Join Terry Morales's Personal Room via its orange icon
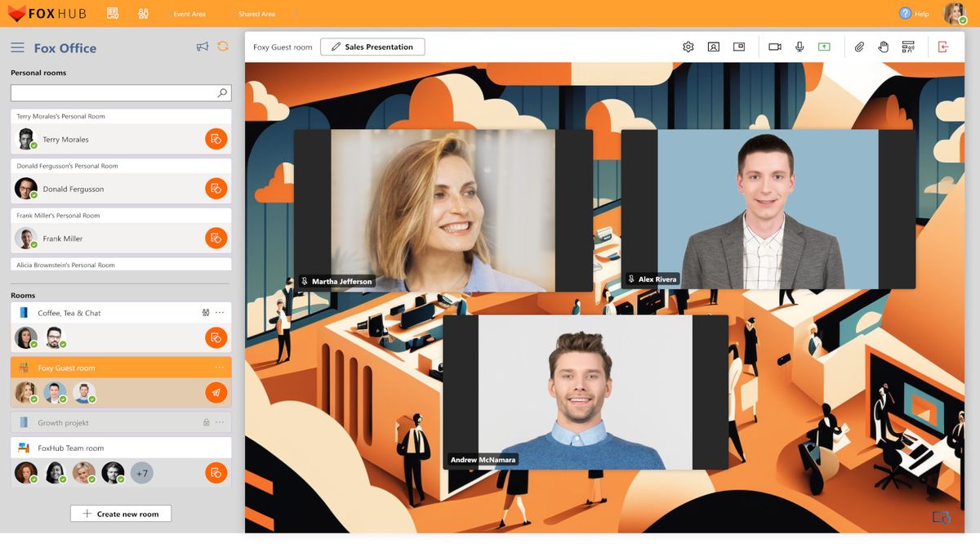Screen dimensions: 980x544 click(217, 139)
